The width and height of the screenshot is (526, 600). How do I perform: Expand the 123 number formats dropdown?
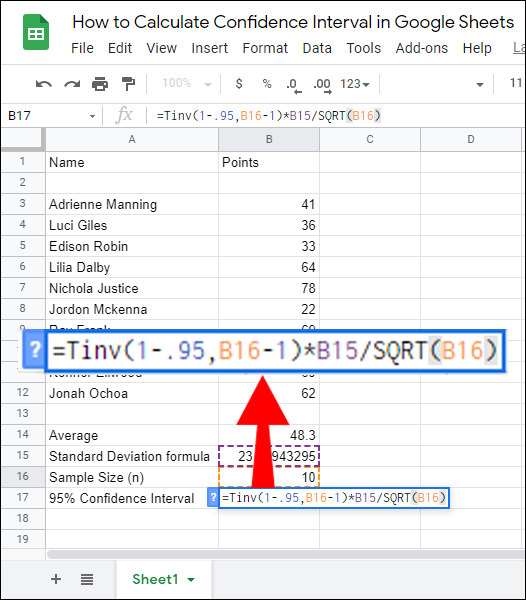coord(355,84)
